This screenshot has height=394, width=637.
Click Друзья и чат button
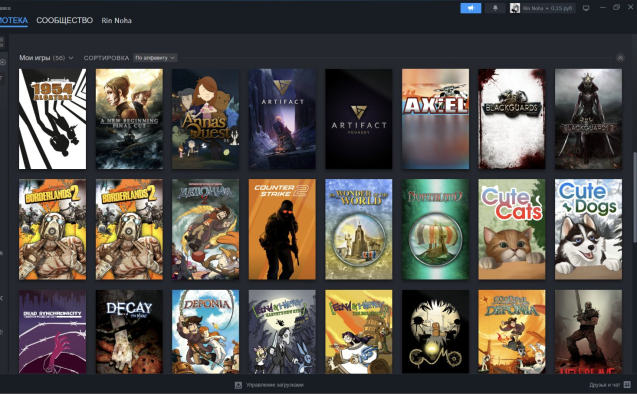pos(604,385)
